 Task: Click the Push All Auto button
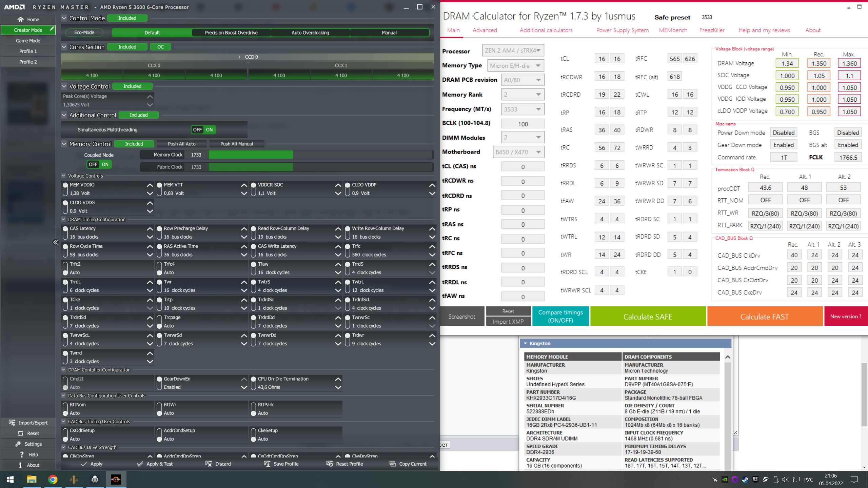(x=181, y=144)
